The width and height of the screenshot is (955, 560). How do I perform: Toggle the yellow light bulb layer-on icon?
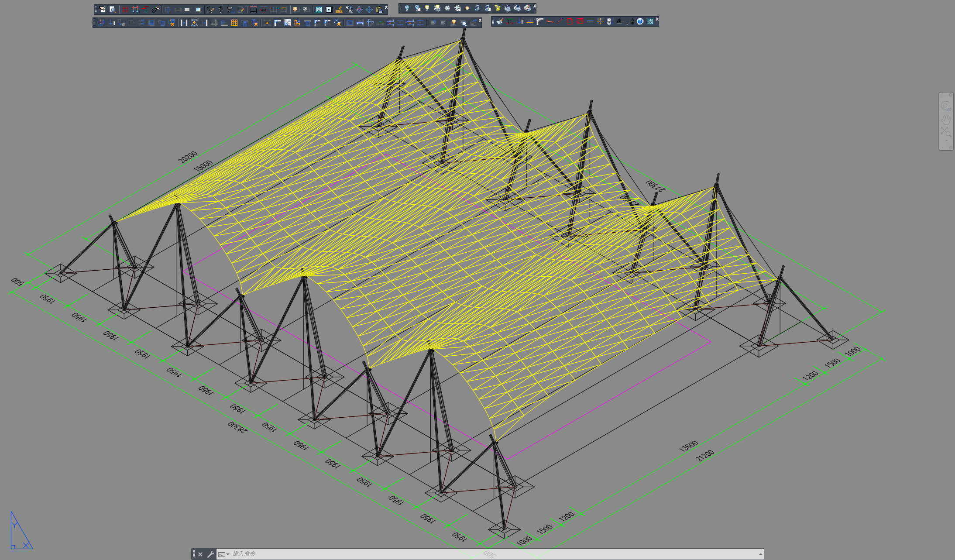pyautogui.click(x=427, y=8)
